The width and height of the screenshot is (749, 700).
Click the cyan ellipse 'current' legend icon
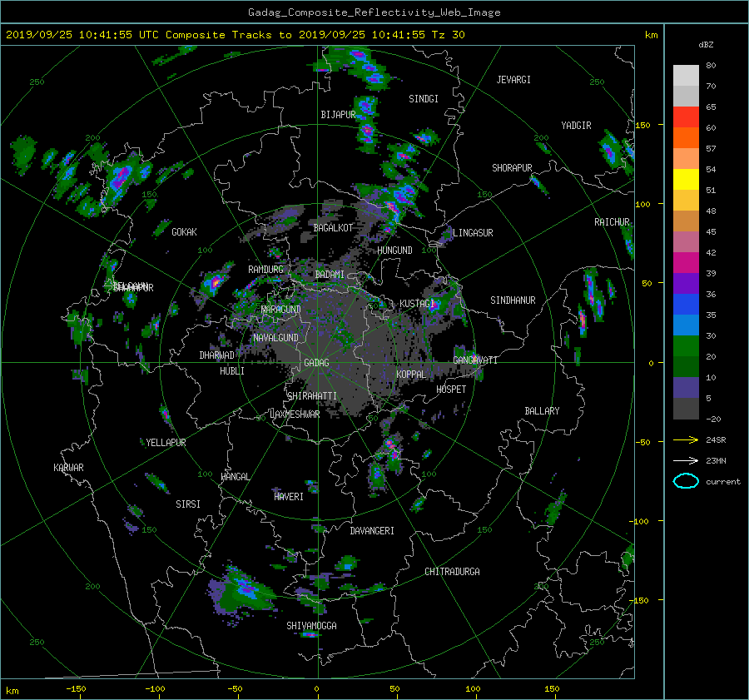(686, 481)
